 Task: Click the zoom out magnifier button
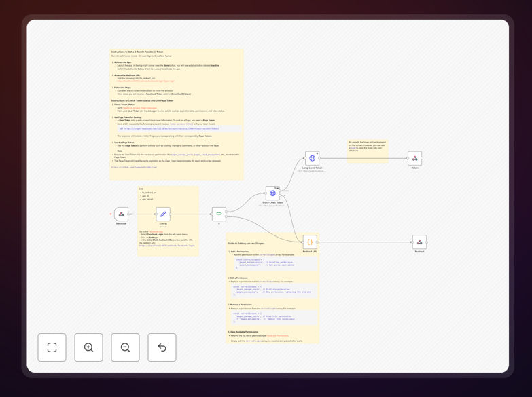[x=125, y=347]
